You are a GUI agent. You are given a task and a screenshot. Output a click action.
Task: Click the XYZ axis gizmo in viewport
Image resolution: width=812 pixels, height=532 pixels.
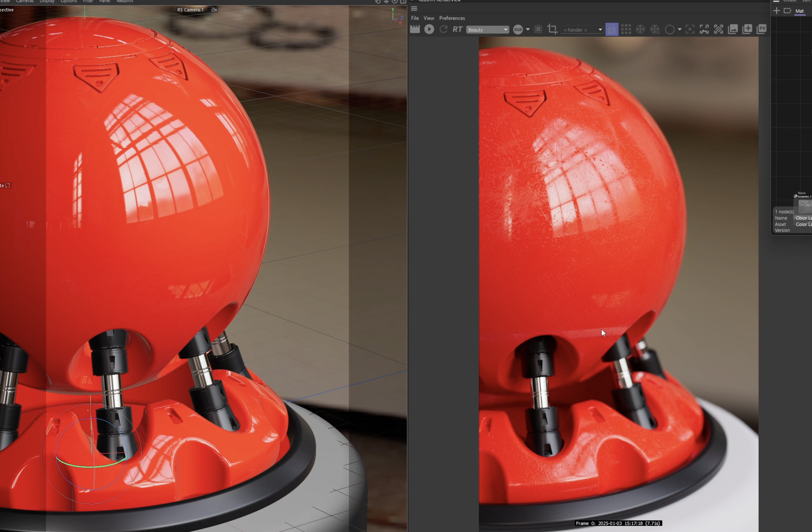(x=397, y=16)
